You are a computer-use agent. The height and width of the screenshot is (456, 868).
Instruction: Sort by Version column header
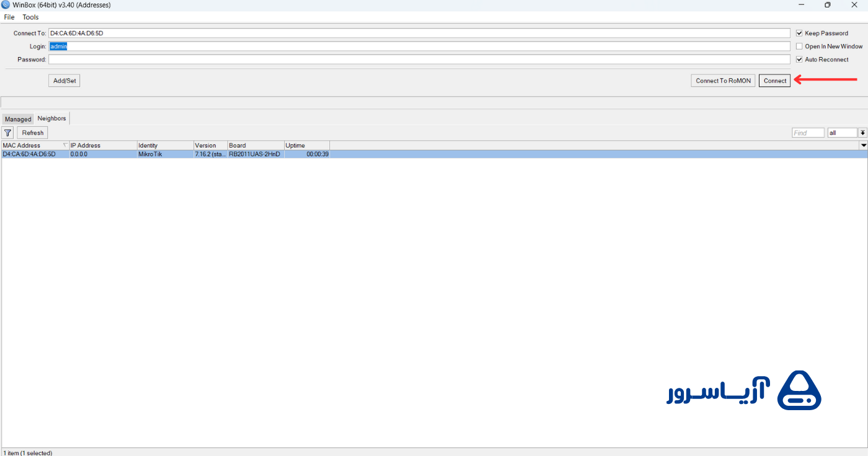211,146
